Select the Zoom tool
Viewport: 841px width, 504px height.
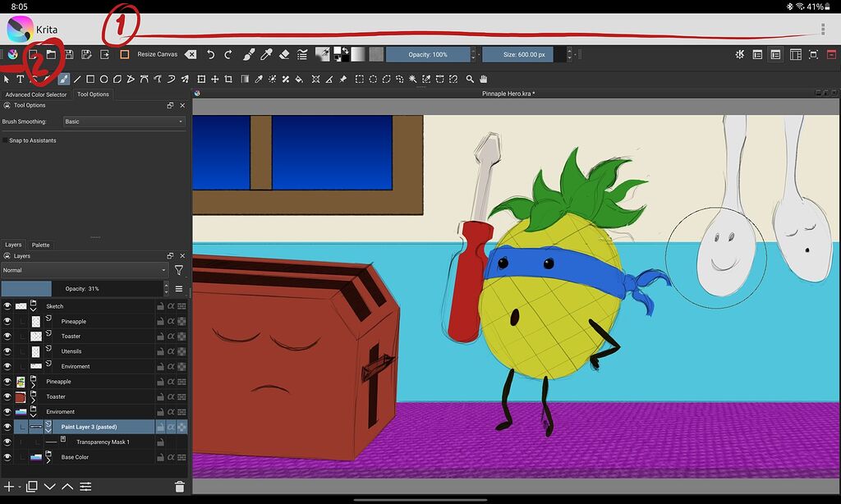[469, 79]
